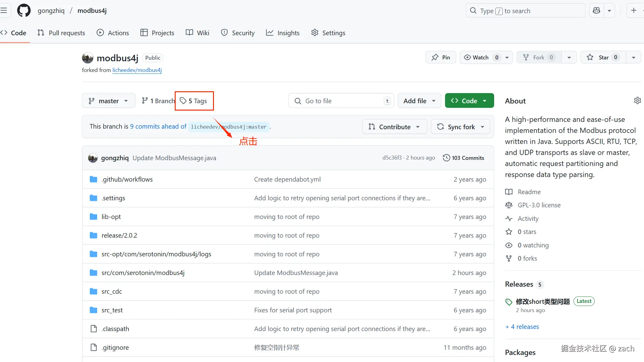Expand the Sync fork dropdown
644x362 pixels.
point(460,127)
